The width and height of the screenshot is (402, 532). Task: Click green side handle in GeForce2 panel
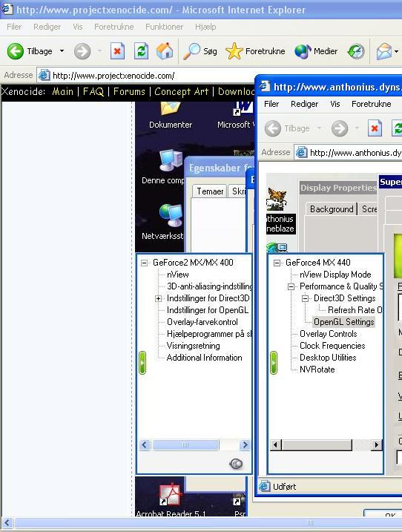coord(142,363)
